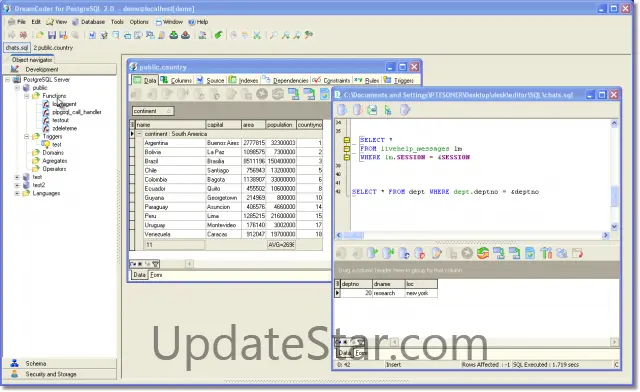Collapse the Functions folder in tree
640x392 pixels.
pos(27,96)
